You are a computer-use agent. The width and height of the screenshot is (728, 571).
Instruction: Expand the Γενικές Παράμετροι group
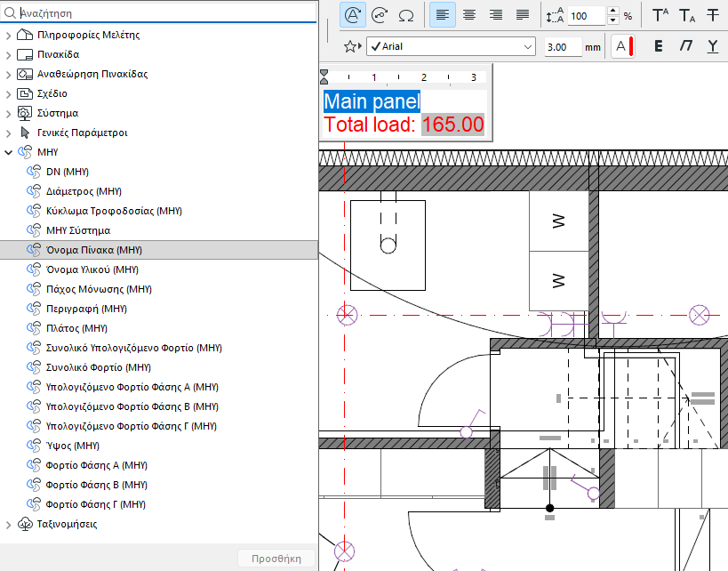coord(8,133)
